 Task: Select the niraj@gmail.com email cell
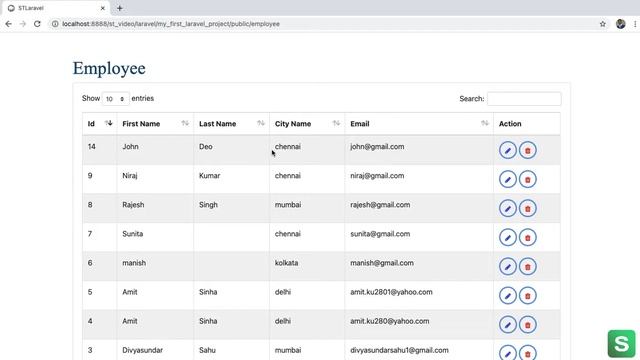pos(419,179)
